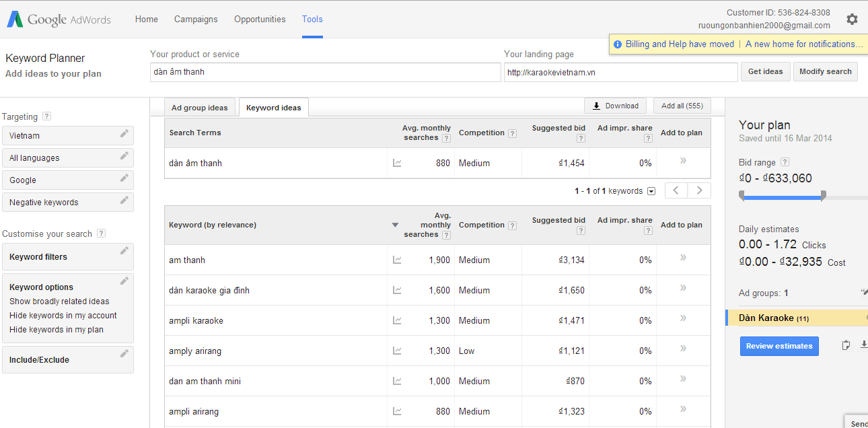
Task: Open trend chart for amply arirang
Action: pos(397,351)
